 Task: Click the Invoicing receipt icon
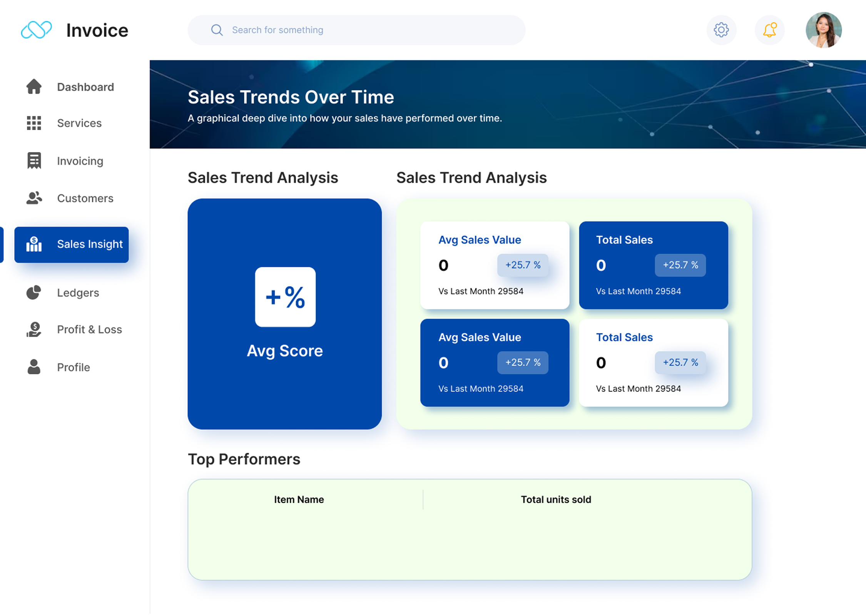(x=34, y=161)
